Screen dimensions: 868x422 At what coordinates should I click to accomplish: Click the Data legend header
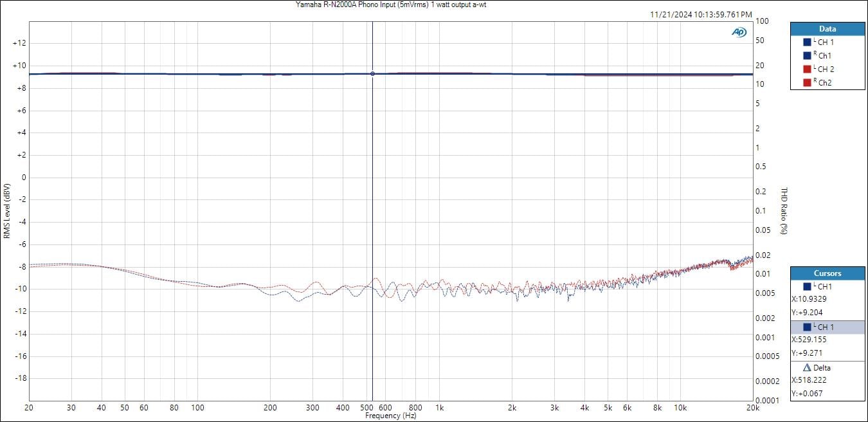point(827,29)
